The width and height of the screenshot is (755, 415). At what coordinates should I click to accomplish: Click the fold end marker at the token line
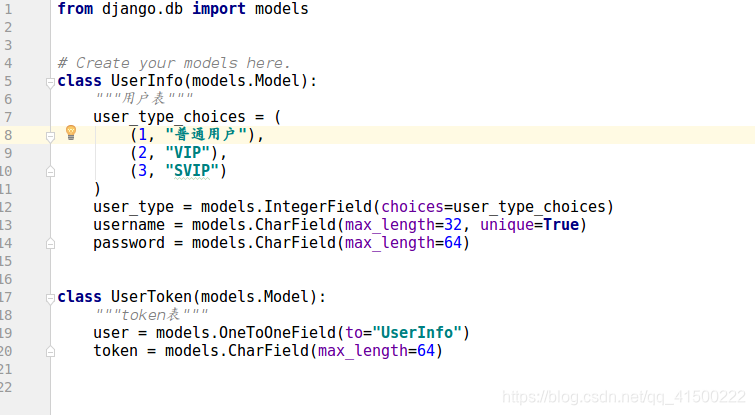pos(50,352)
